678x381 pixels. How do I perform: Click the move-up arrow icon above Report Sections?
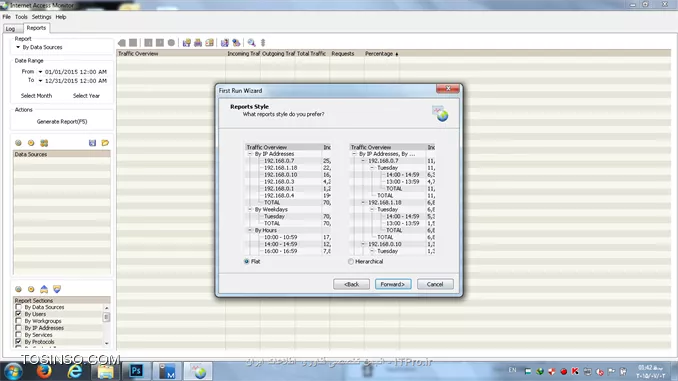coord(44,289)
